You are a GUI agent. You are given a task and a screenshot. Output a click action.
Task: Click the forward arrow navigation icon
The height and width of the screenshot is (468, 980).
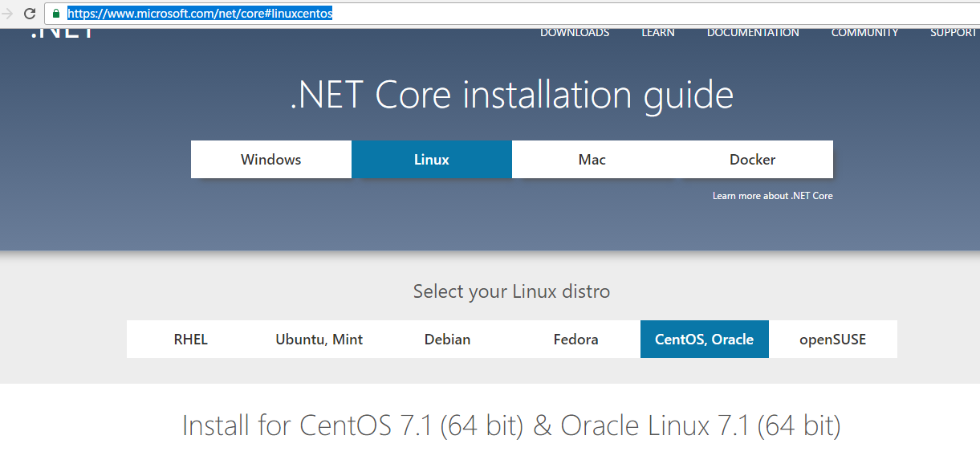click(7, 14)
